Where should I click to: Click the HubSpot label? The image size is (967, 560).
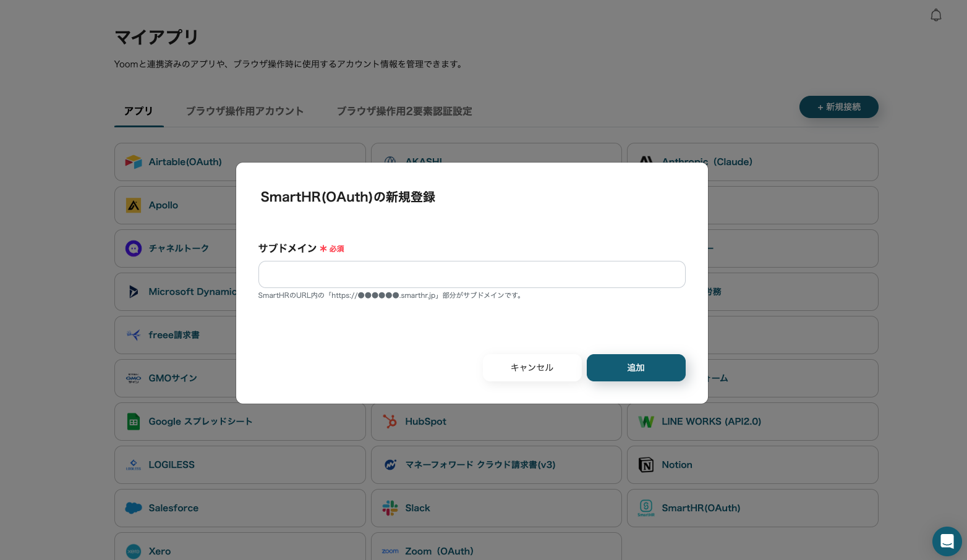click(x=426, y=422)
